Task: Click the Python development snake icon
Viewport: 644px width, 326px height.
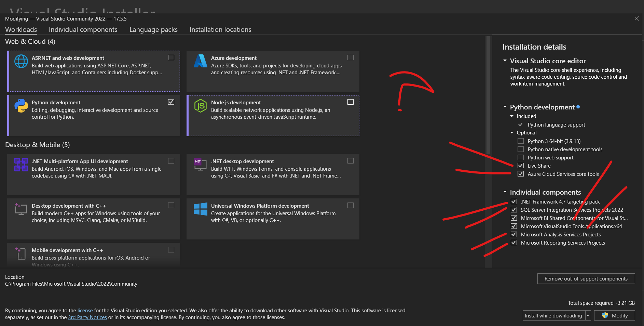Action: [x=21, y=106]
